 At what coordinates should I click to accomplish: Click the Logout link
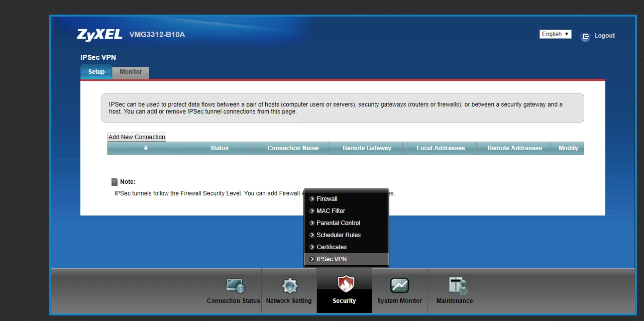click(x=604, y=36)
